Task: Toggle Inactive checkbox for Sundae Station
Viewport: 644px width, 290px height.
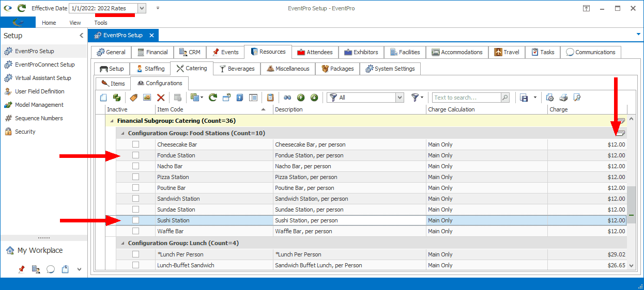Action: [135, 210]
